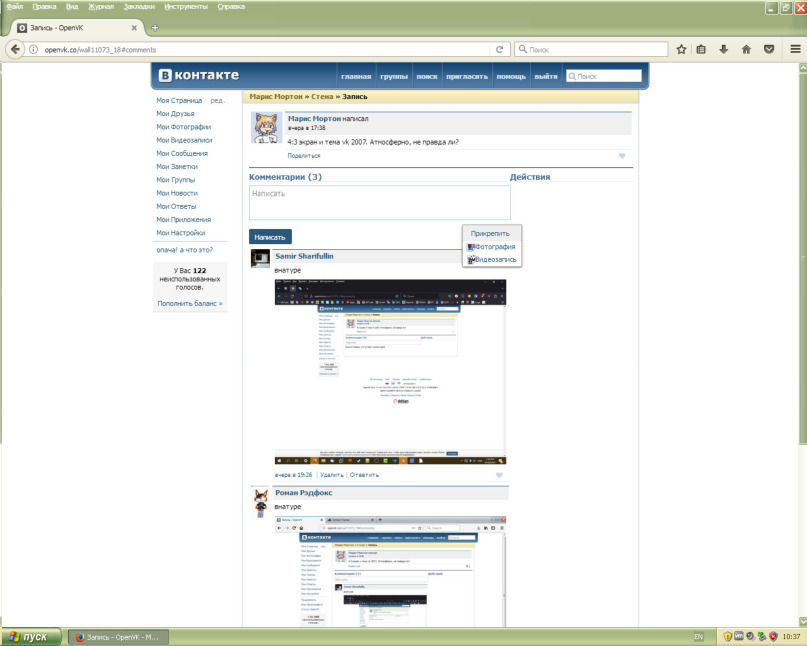
Task: Open the 'Инструменты' menu
Action: (186, 7)
